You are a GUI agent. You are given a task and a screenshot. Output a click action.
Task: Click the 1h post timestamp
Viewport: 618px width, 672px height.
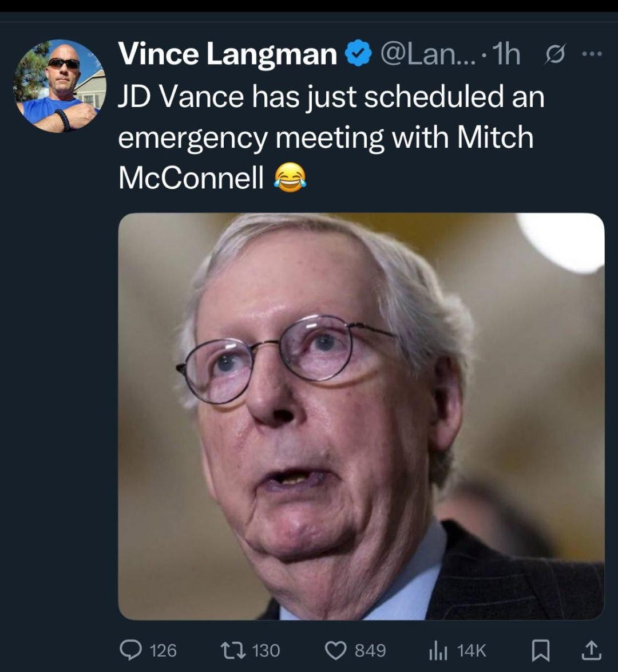(506, 55)
